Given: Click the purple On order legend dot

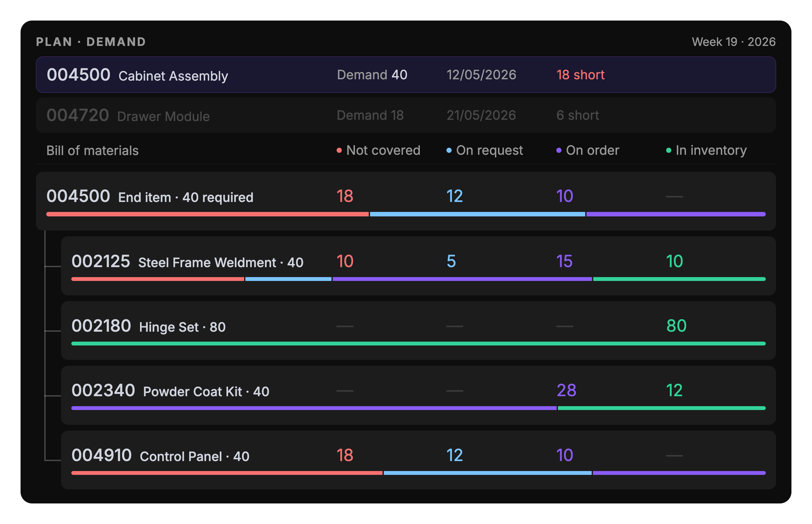Looking at the screenshot, I should [x=559, y=150].
